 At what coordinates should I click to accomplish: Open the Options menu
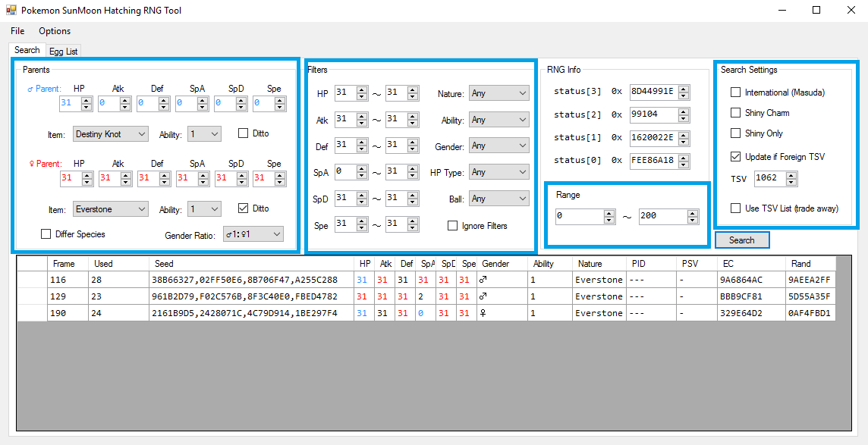point(55,31)
